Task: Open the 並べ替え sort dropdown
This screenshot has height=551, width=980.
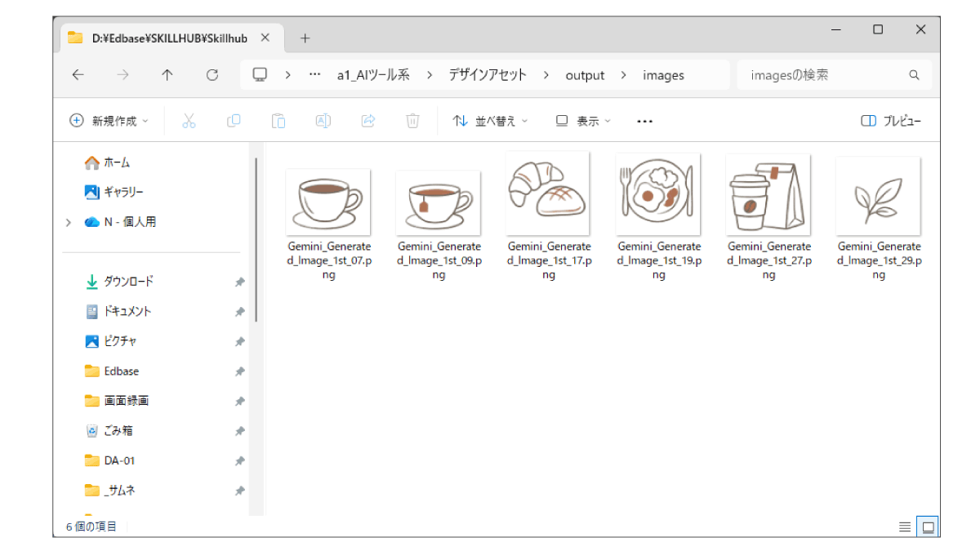Action: 490,121
